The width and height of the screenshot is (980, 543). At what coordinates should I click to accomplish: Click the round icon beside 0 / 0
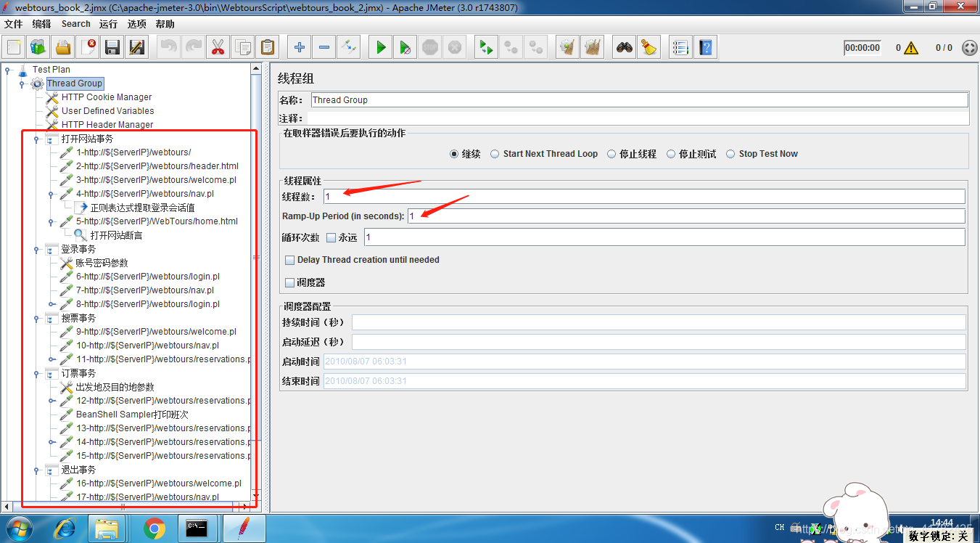tap(969, 48)
